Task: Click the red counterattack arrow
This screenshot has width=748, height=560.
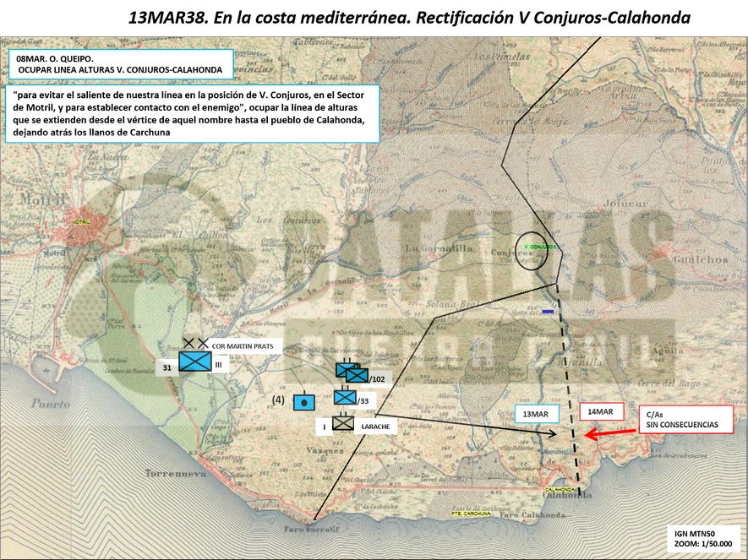Action: coord(610,433)
